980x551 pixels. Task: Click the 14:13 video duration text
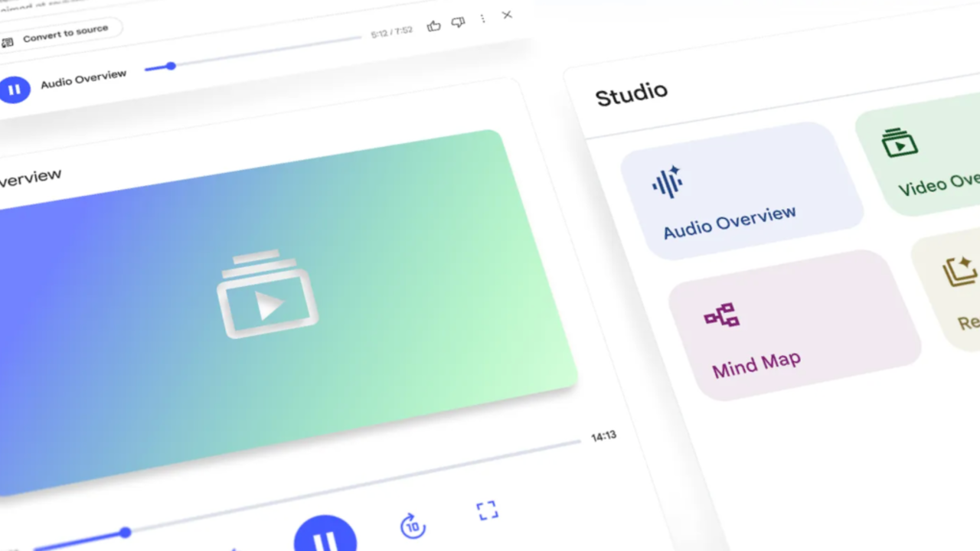click(x=603, y=436)
